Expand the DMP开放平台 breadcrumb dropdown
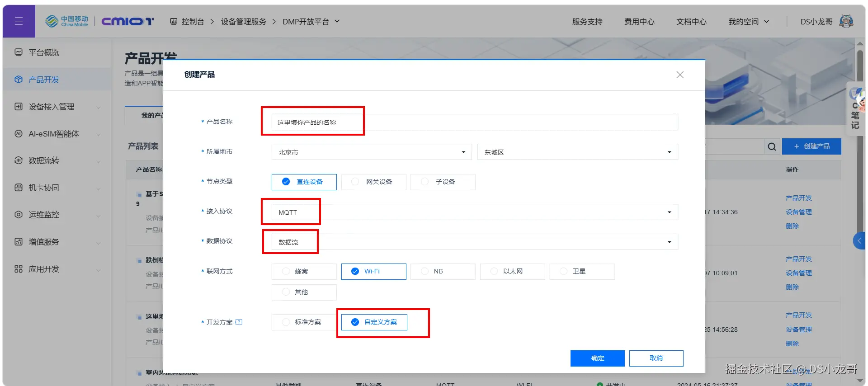The image size is (868, 386). (337, 21)
